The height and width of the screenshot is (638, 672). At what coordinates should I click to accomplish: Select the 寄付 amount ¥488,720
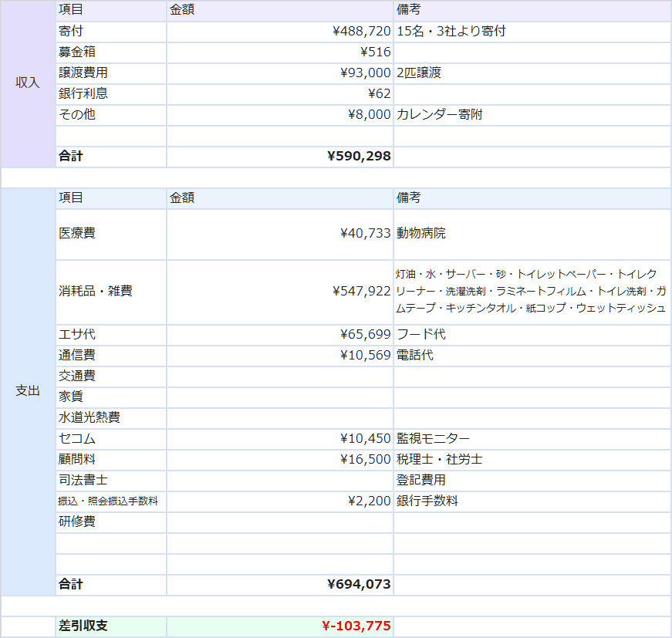(361, 32)
